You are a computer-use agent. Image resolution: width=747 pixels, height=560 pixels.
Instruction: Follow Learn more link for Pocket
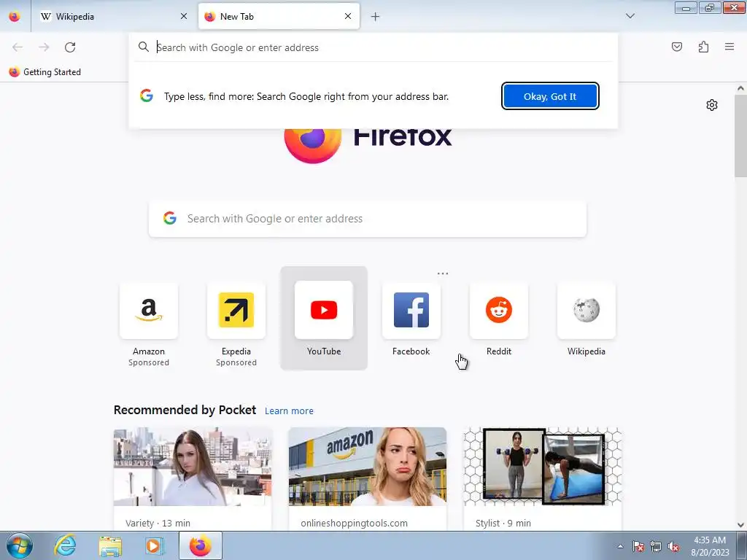[x=289, y=411]
